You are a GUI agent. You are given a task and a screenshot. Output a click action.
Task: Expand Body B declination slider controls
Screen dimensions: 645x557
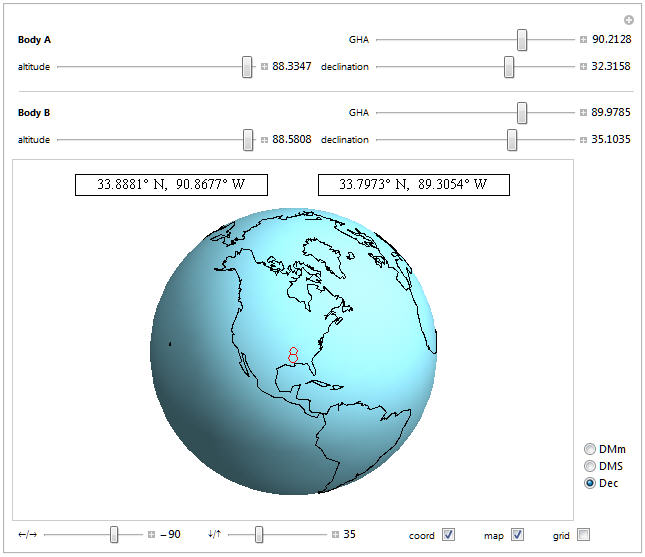(583, 140)
